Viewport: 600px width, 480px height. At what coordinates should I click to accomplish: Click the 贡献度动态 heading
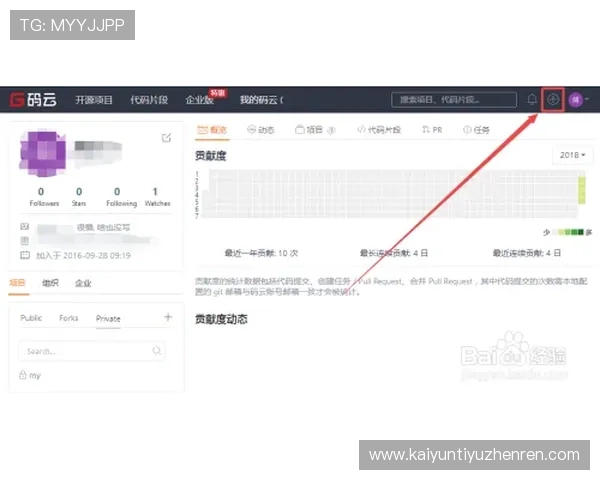pos(221,319)
